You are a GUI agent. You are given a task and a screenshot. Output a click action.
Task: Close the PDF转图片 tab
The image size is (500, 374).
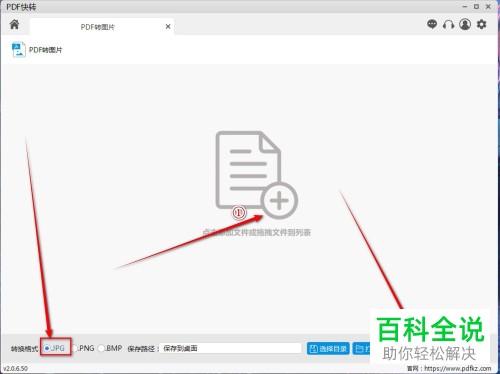click(x=168, y=26)
